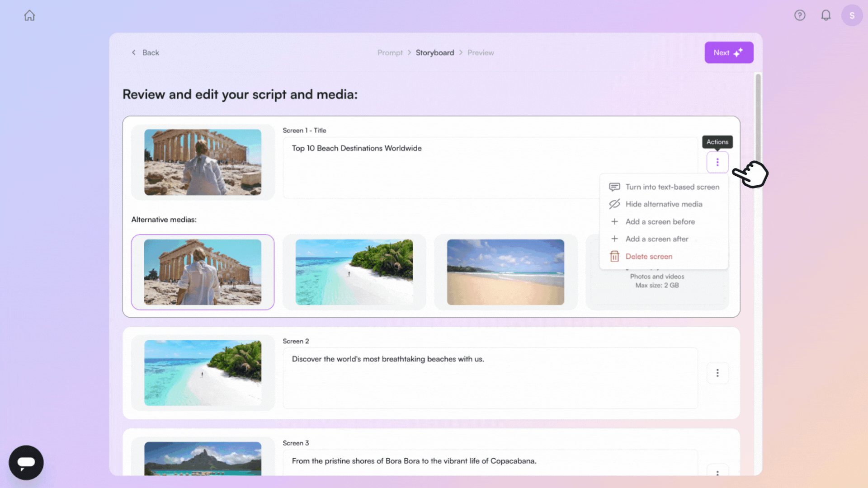Viewport: 868px width, 488px height.
Task: Choose Add a screen before
Action: pyautogui.click(x=664, y=222)
